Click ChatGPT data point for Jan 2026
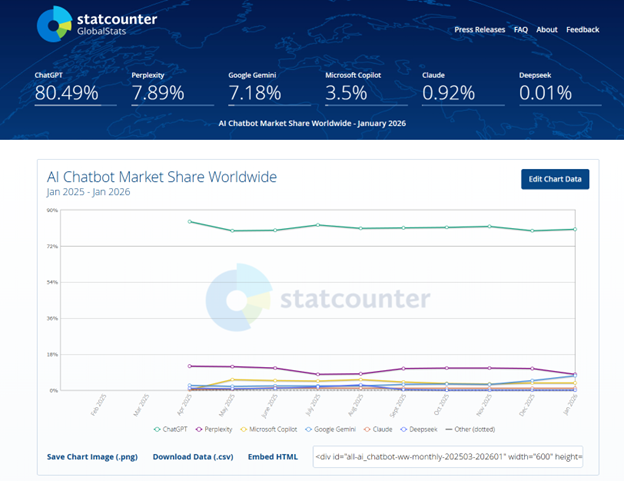624x481 pixels. [575, 229]
